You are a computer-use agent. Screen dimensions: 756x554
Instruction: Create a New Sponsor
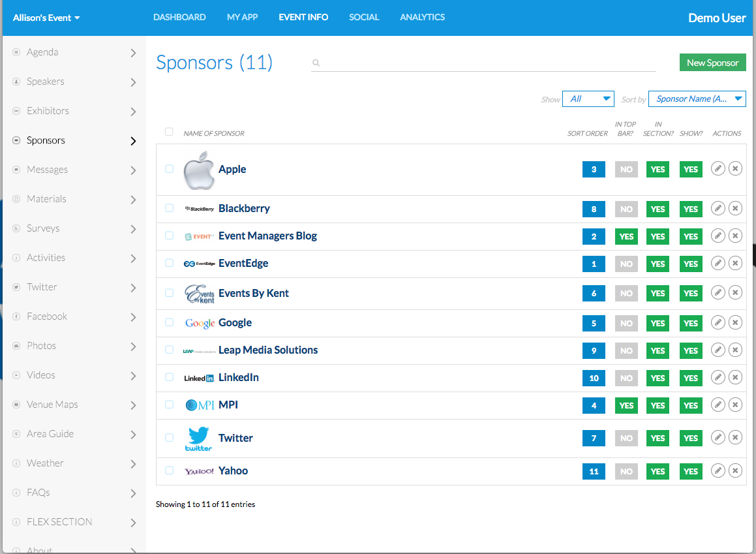pyautogui.click(x=712, y=63)
